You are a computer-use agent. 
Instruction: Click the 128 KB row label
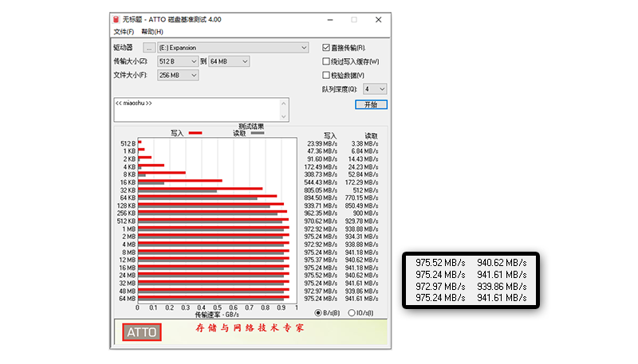click(126, 205)
